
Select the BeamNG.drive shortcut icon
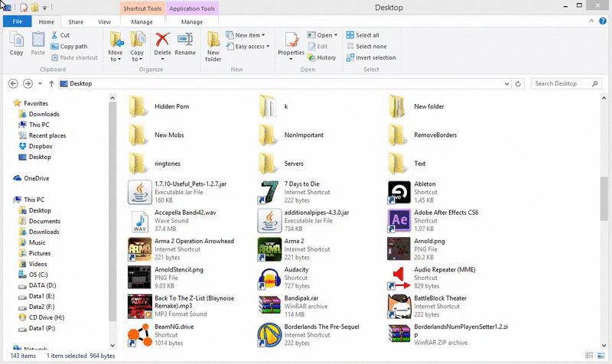click(x=139, y=335)
